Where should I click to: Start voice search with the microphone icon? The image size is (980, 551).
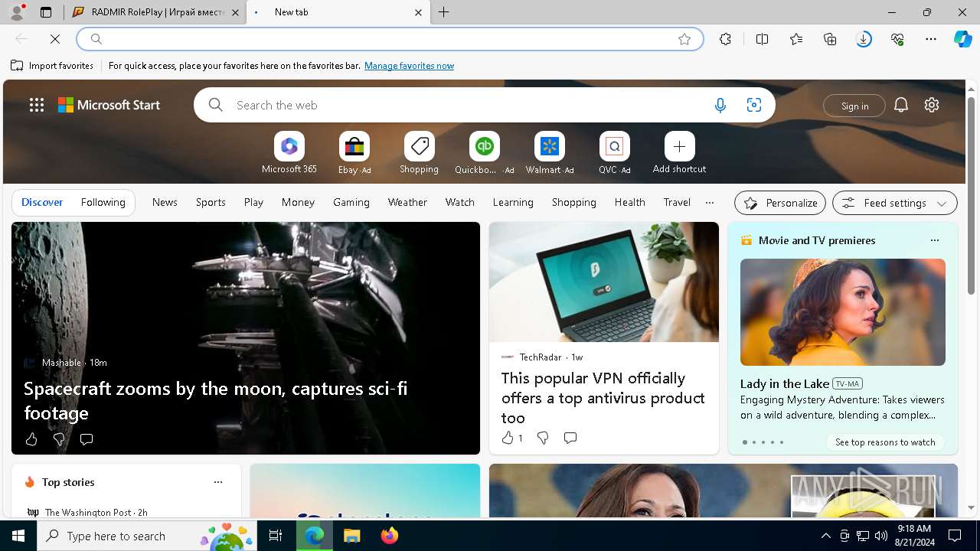720,106
